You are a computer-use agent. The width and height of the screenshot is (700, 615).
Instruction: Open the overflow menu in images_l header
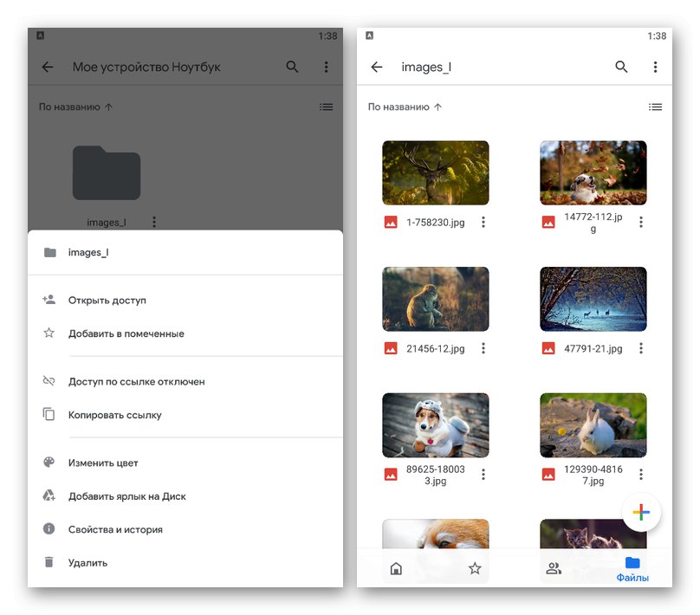(x=655, y=67)
